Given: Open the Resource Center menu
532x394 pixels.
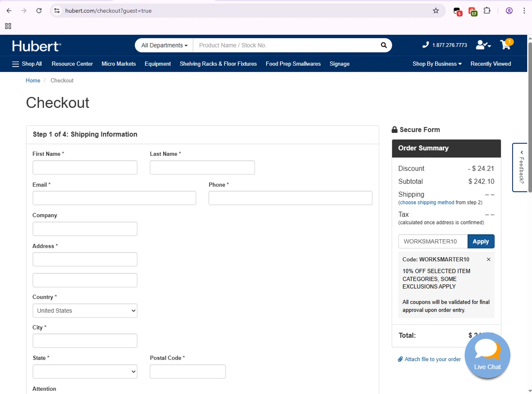Looking at the screenshot, I should [72, 64].
